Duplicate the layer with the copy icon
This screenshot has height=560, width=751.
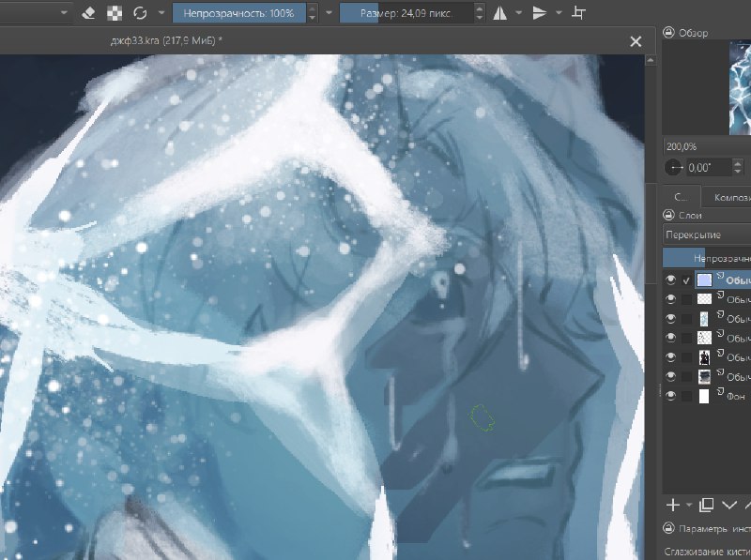707,505
